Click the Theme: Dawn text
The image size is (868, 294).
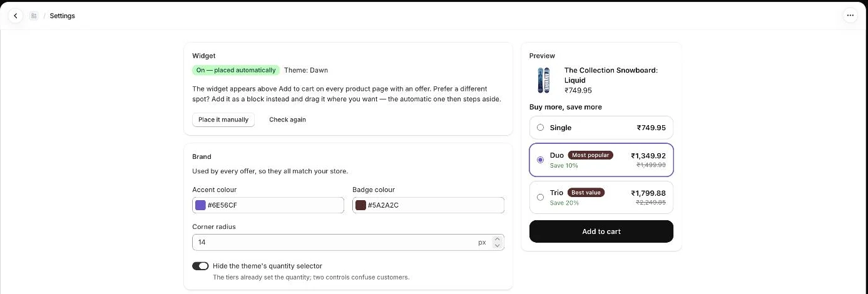pyautogui.click(x=306, y=70)
